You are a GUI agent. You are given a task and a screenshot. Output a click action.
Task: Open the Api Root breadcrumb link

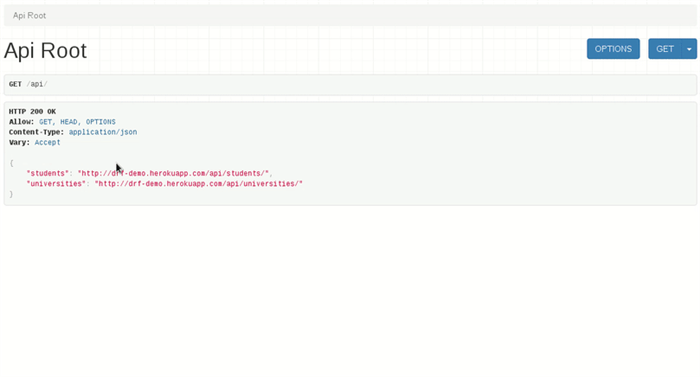click(x=29, y=16)
